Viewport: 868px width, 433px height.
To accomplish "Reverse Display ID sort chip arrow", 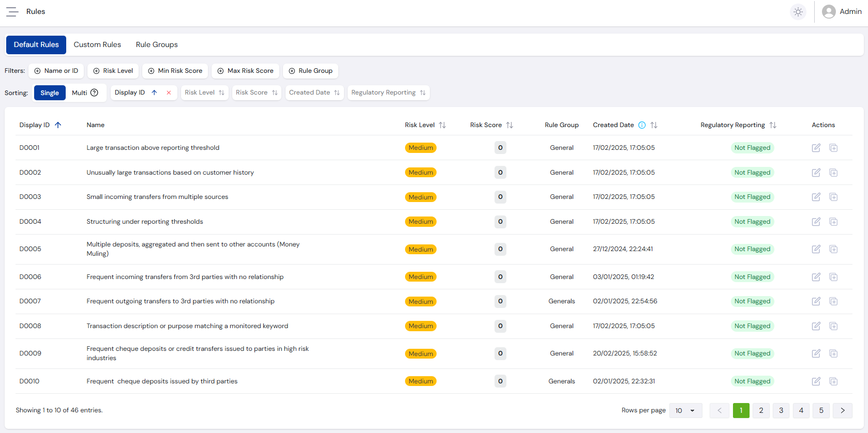I will (x=154, y=93).
